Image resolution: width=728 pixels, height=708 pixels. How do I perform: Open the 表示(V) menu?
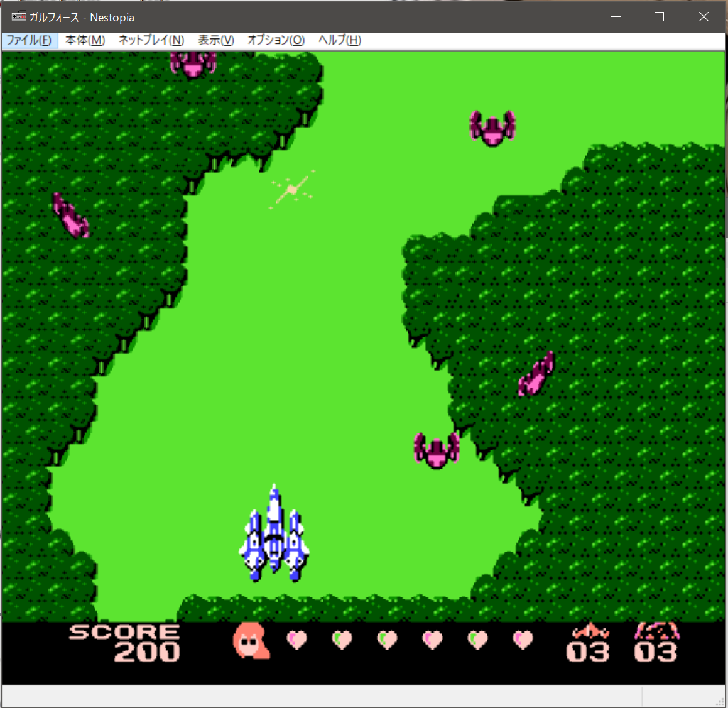pos(216,40)
